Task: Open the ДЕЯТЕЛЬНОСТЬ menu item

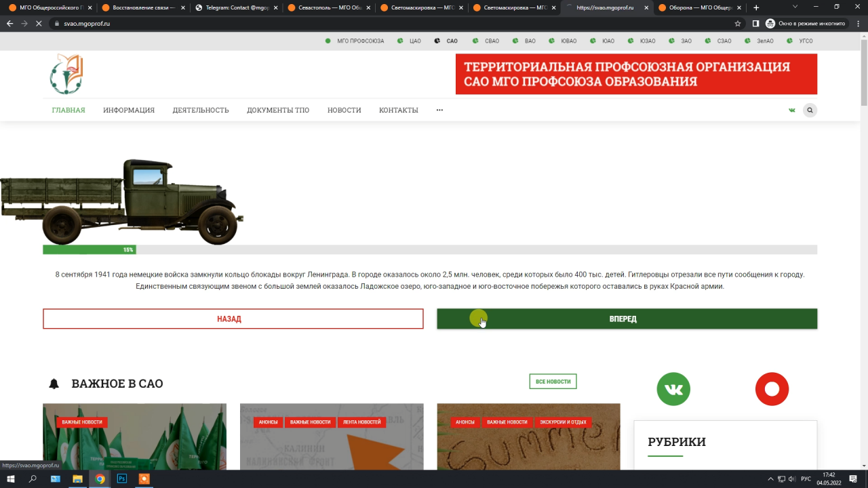Action: tap(201, 110)
